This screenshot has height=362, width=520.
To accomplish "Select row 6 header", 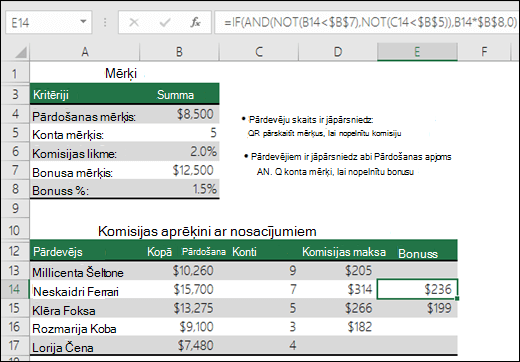I will 15,151.
